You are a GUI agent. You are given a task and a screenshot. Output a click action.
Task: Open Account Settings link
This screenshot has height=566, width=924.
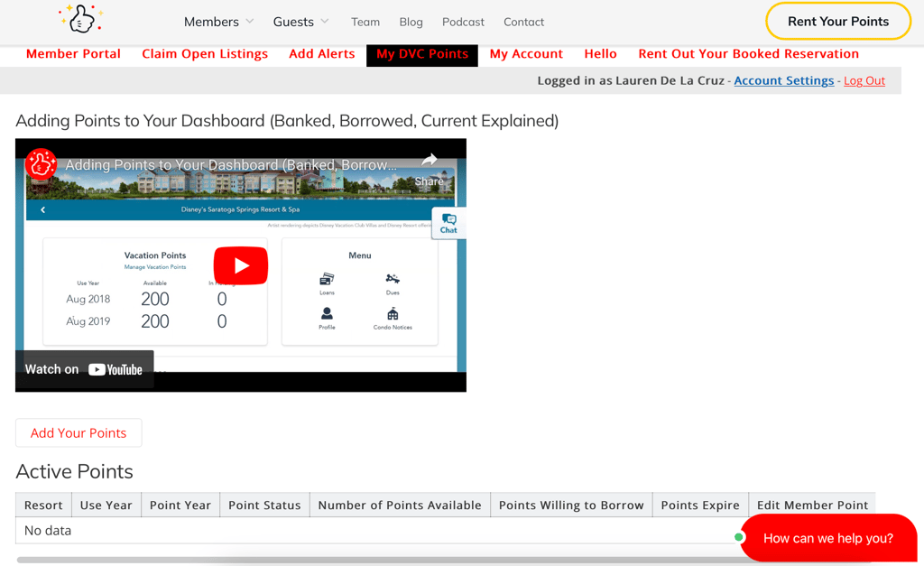(x=784, y=80)
